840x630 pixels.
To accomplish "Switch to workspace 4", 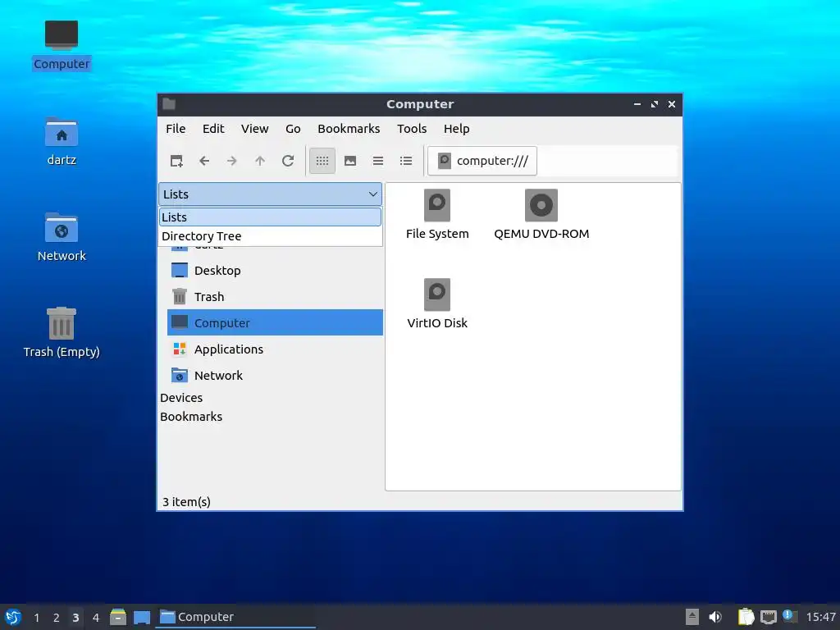I will 95,617.
